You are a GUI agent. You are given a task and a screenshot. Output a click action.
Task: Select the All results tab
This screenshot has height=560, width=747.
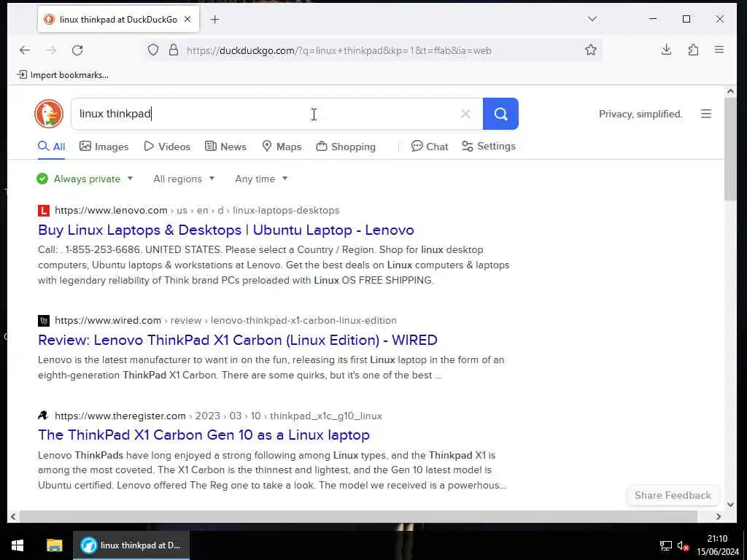pyautogui.click(x=52, y=147)
